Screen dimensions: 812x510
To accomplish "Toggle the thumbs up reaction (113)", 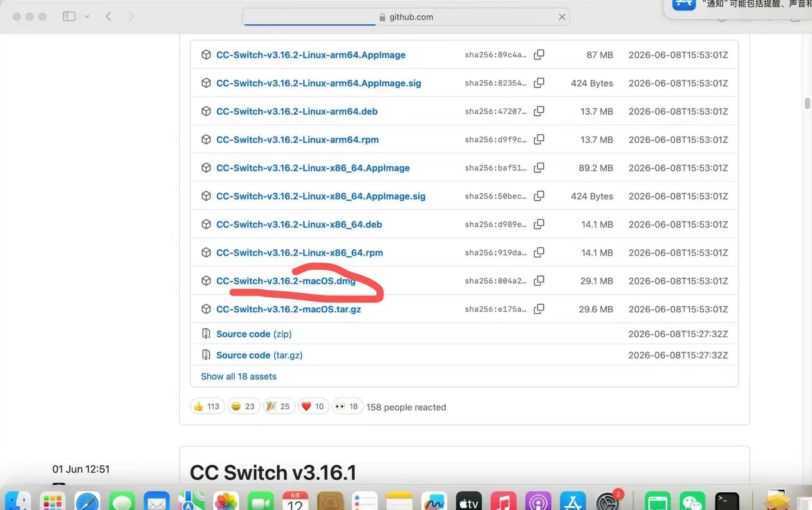I will pyautogui.click(x=207, y=406).
